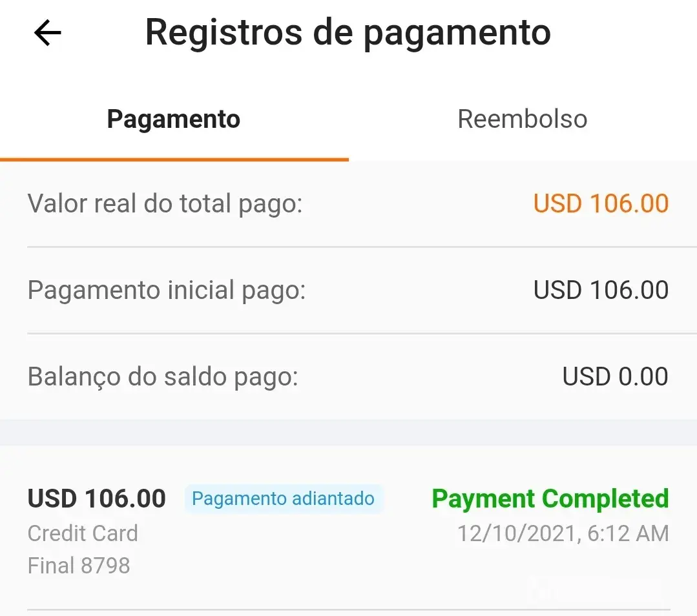
Task: Click the Pagamento adiantado badge
Action: point(283,499)
